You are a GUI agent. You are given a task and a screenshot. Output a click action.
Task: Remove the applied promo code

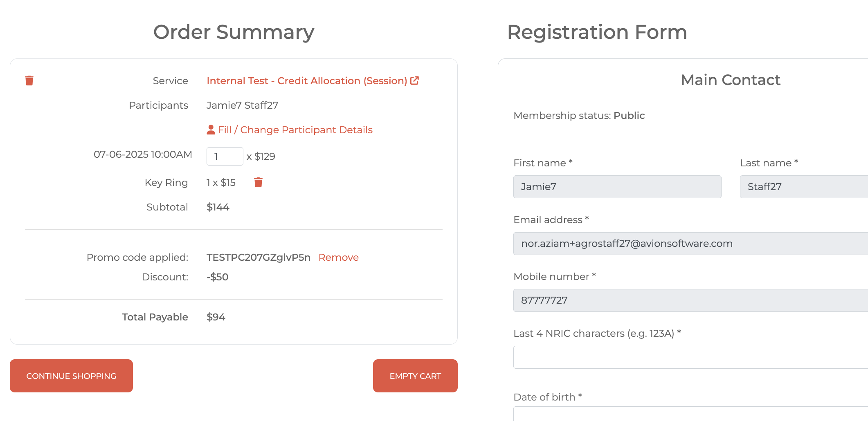coord(338,258)
